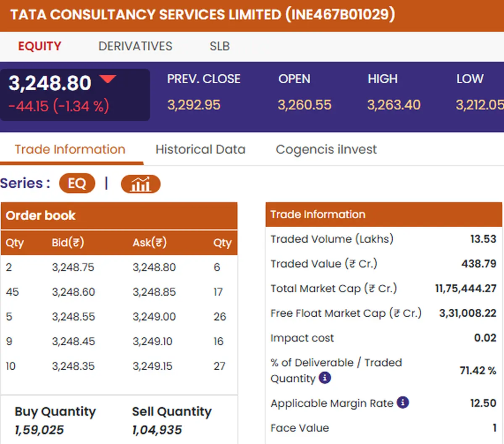This screenshot has width=504, height=444.
Task: Click the Series label
Action: coord(25,183)
